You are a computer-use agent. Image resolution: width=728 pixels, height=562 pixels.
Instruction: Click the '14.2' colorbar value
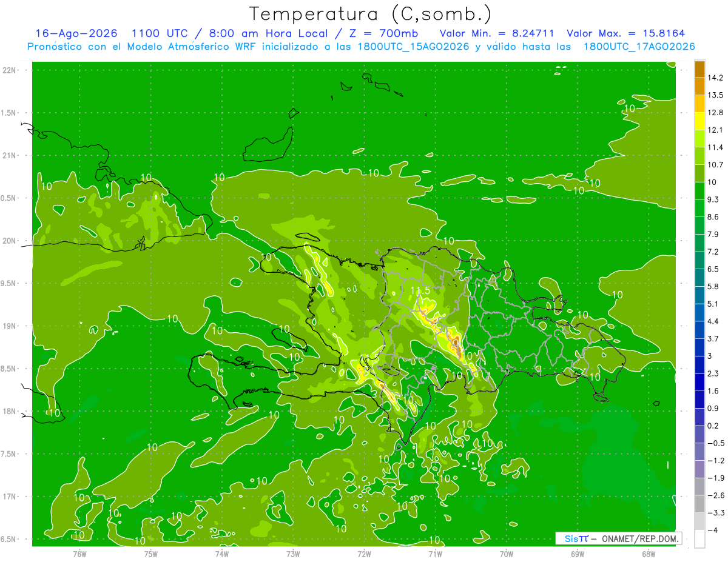(x=715, y=78)
